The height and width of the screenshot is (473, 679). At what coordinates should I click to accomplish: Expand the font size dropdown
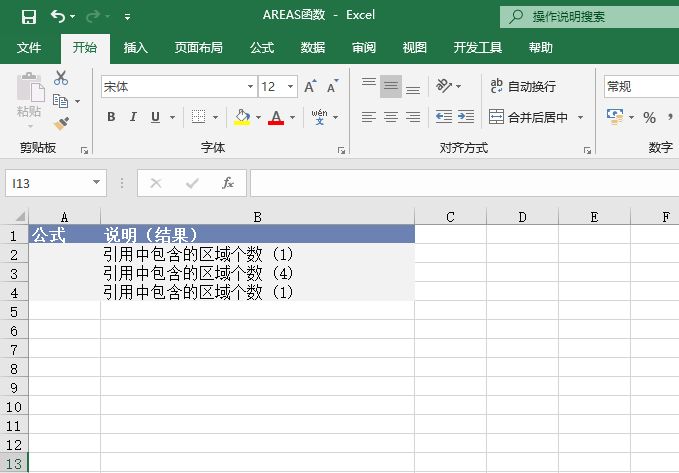point(291,87)
